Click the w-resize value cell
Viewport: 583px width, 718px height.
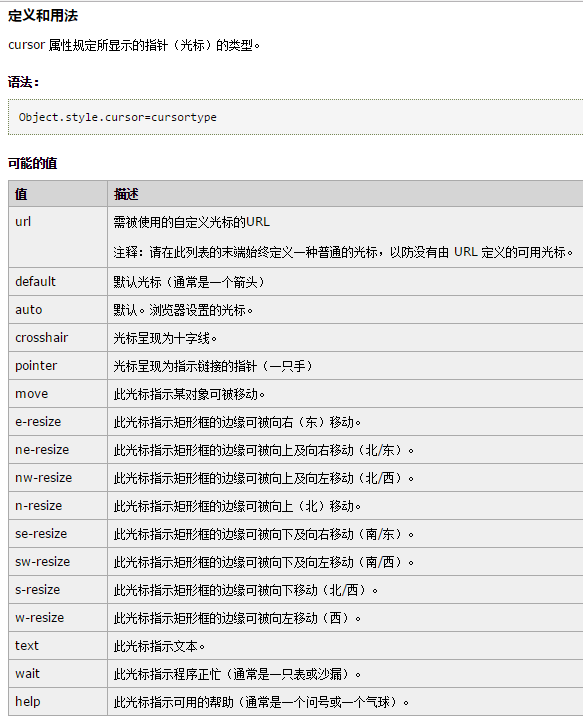tap(58, 618)
